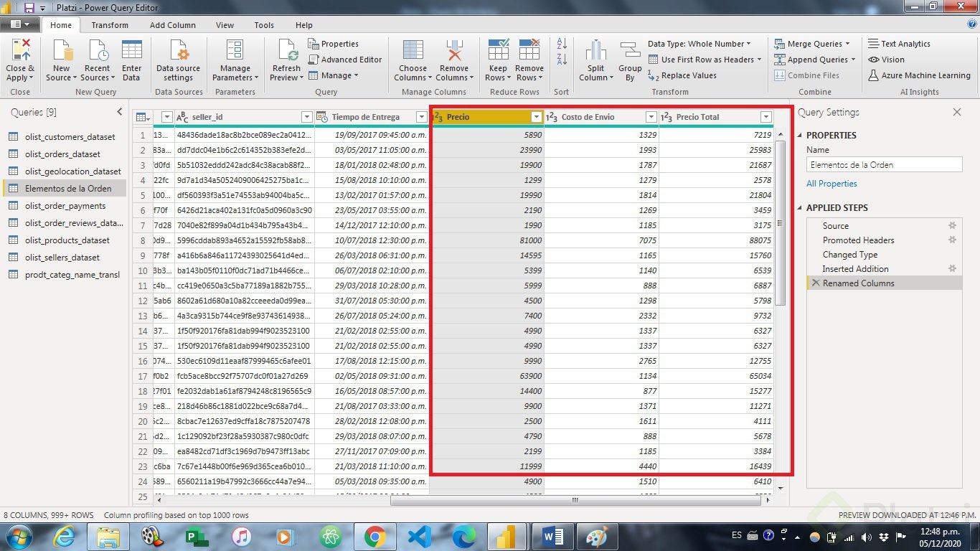Image resolution: width=980 pixels, height=551 pixels.
Task: Open Data source settings
Action: coord(178,60)
